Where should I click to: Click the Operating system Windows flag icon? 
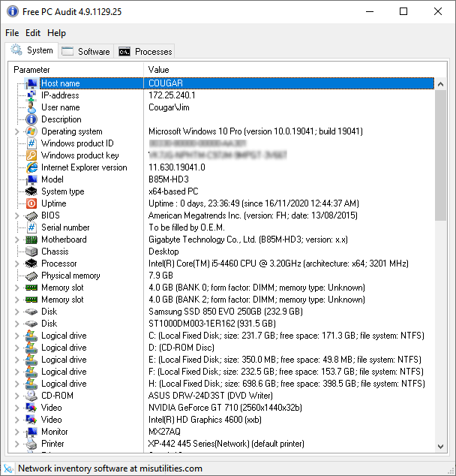point(31,131)
